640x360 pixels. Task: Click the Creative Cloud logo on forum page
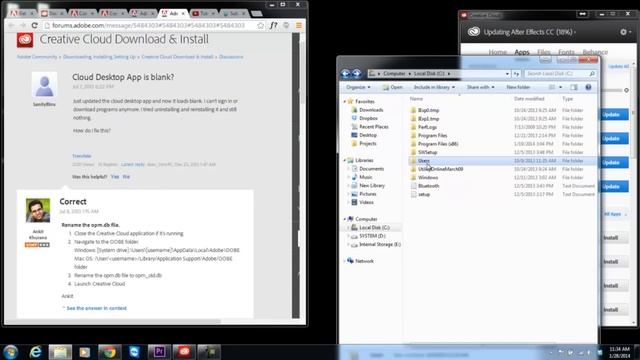(25, 40)
